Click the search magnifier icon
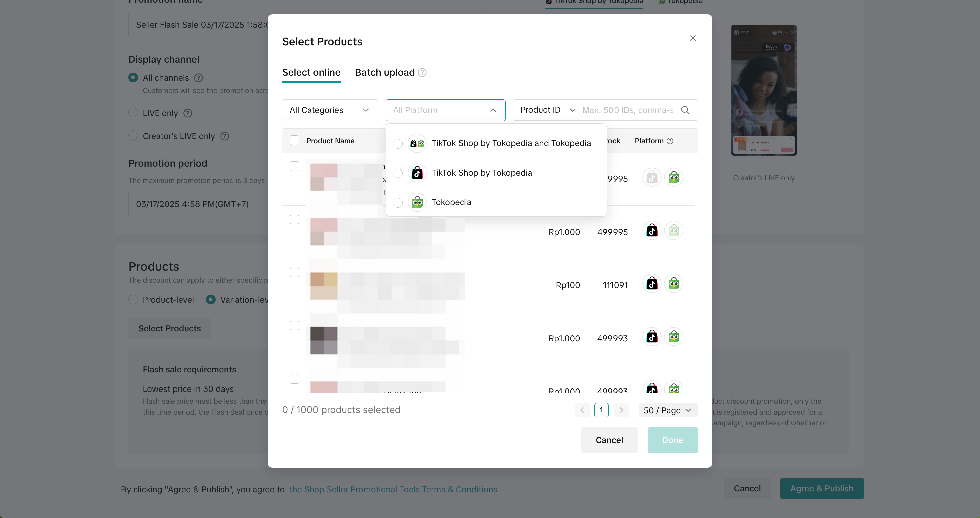Viewport: 980px width, 518px height. pos(685,110)
